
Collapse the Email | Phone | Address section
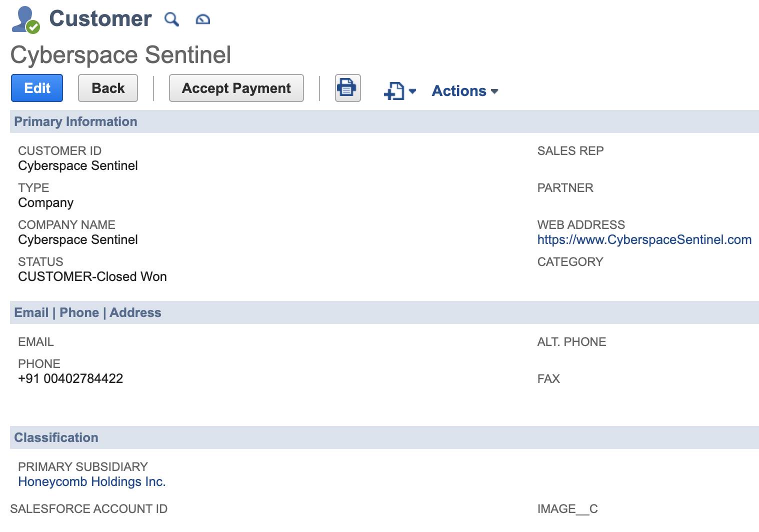pos(87,312)
